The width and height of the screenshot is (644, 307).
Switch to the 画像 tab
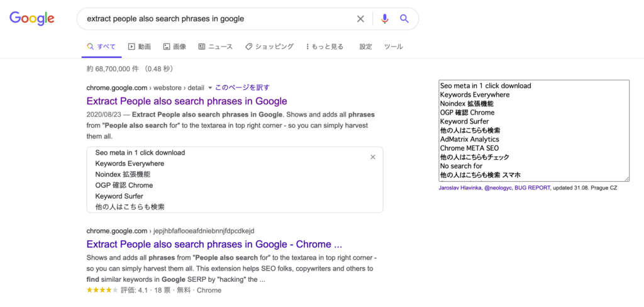click(175, 47)
